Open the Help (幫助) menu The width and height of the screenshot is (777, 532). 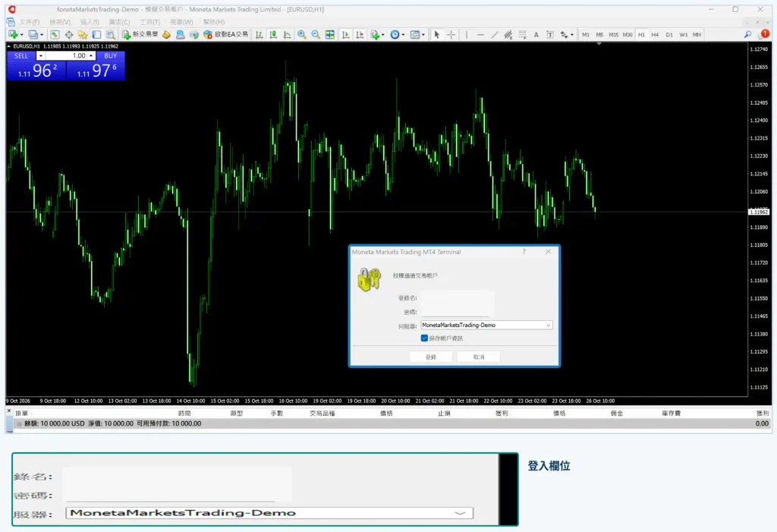click(213, 22)
